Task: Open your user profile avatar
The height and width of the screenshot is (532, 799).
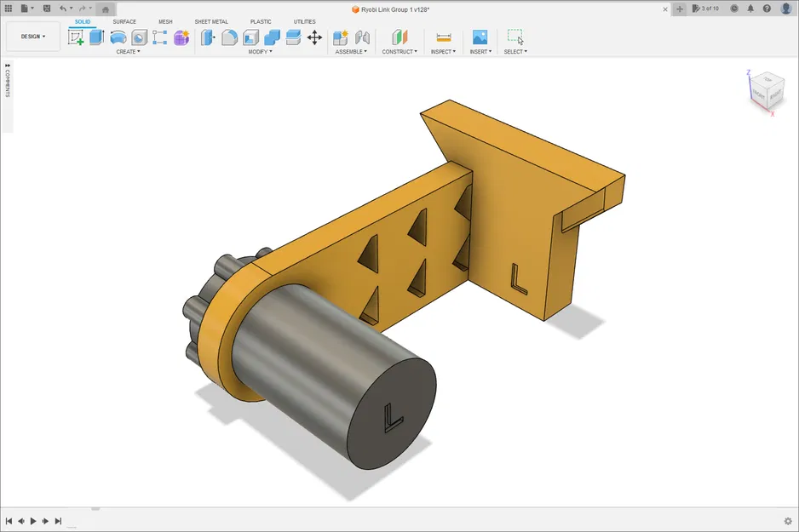Action: point(785,7)
